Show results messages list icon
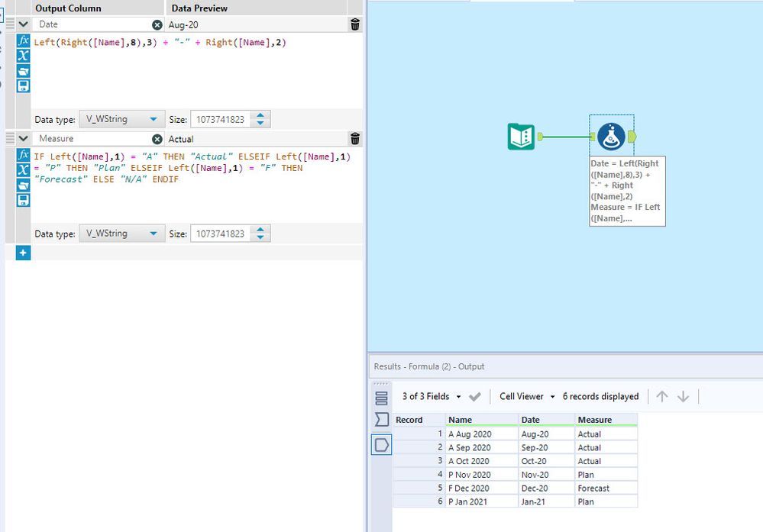The image size is (763, 532). 382,398
